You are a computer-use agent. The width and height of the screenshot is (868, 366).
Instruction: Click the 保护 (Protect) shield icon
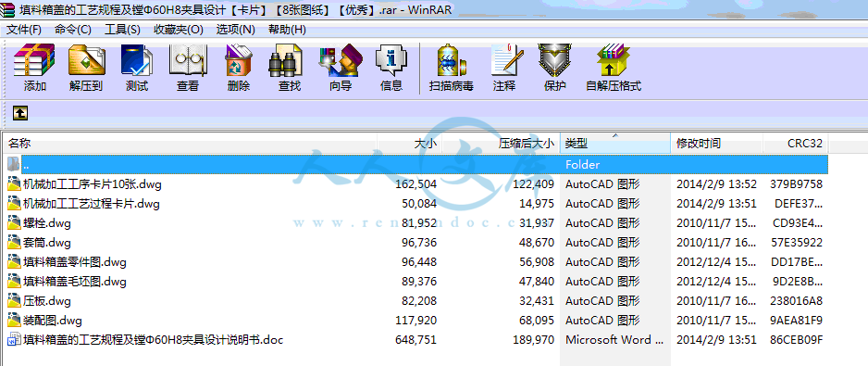point(554,68)
